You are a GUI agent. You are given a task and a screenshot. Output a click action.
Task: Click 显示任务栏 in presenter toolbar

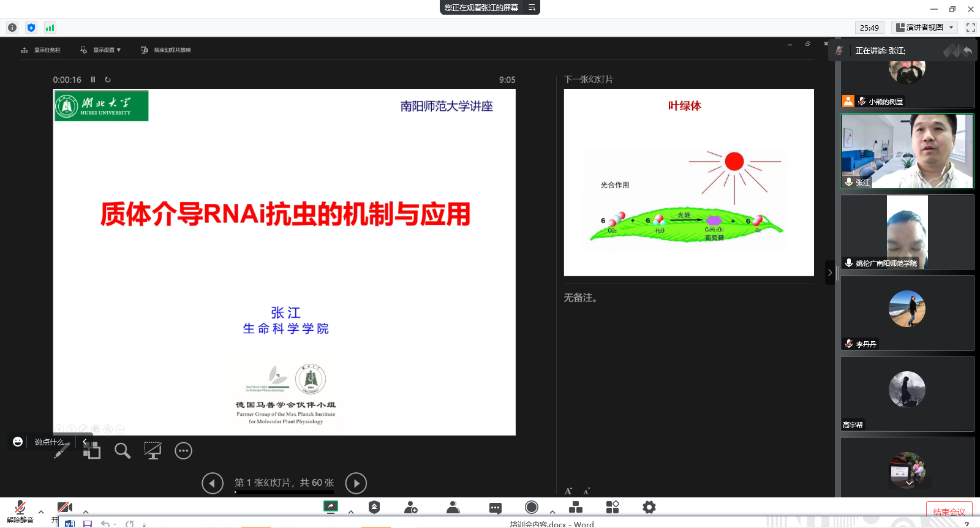coord(41,50)
